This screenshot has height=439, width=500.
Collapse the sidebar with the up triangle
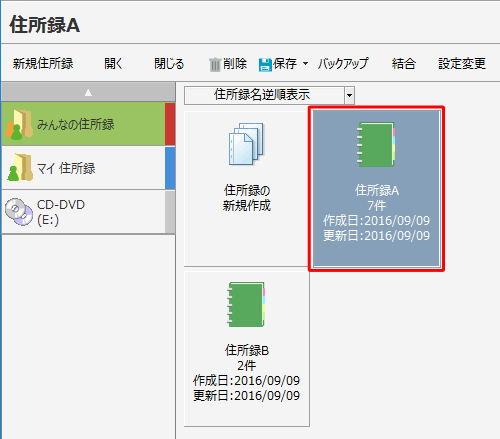click(88, 92)
